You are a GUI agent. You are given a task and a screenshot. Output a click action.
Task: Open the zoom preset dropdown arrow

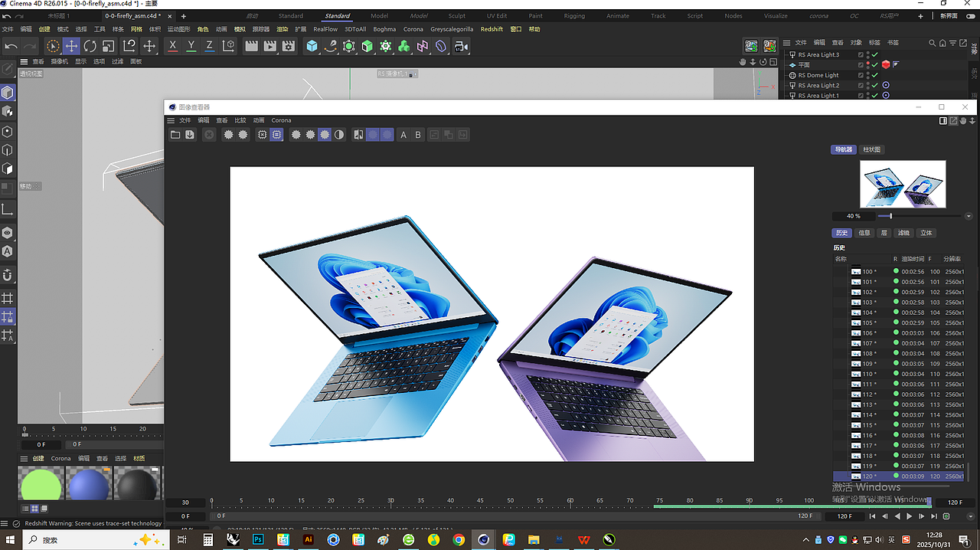[x=969, y=216]
